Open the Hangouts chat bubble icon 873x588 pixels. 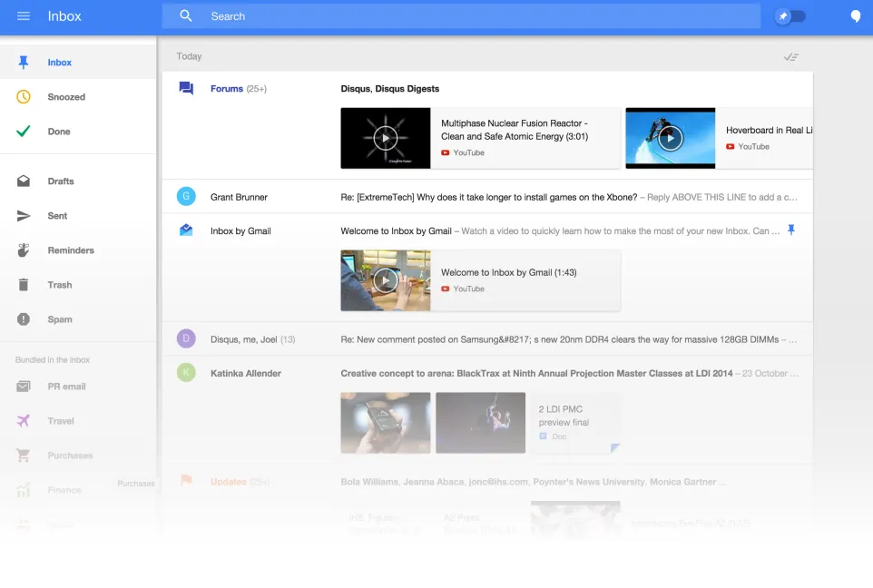(856, 16)
